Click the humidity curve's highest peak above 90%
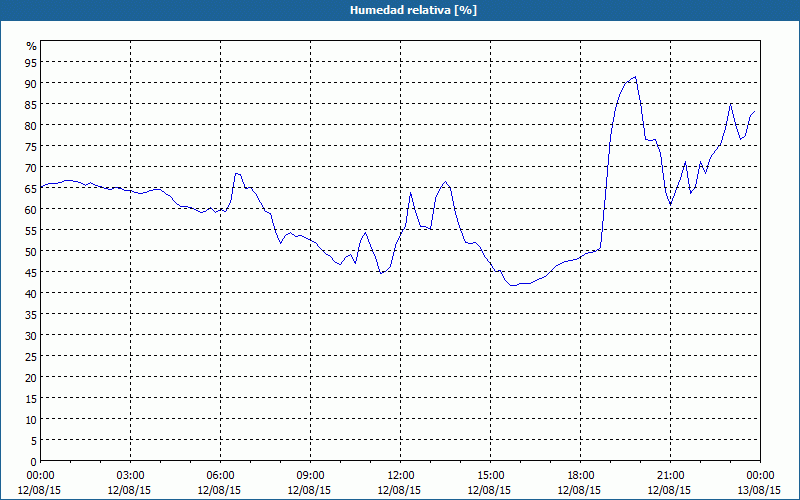The height and width of the screenshot is (500, 800). pyautogui.click(x=635, y=77)
